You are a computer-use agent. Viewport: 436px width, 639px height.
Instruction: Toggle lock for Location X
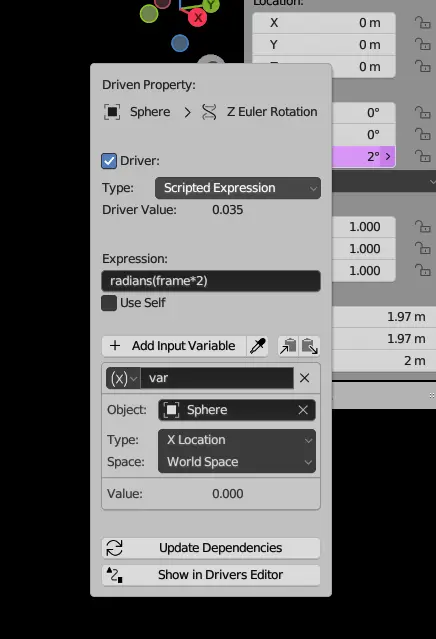[x=423, y=22]
